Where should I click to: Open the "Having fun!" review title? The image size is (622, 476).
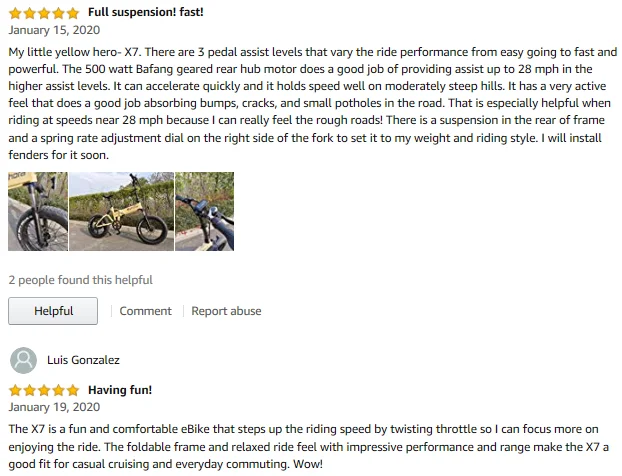(x=121, y=390)
